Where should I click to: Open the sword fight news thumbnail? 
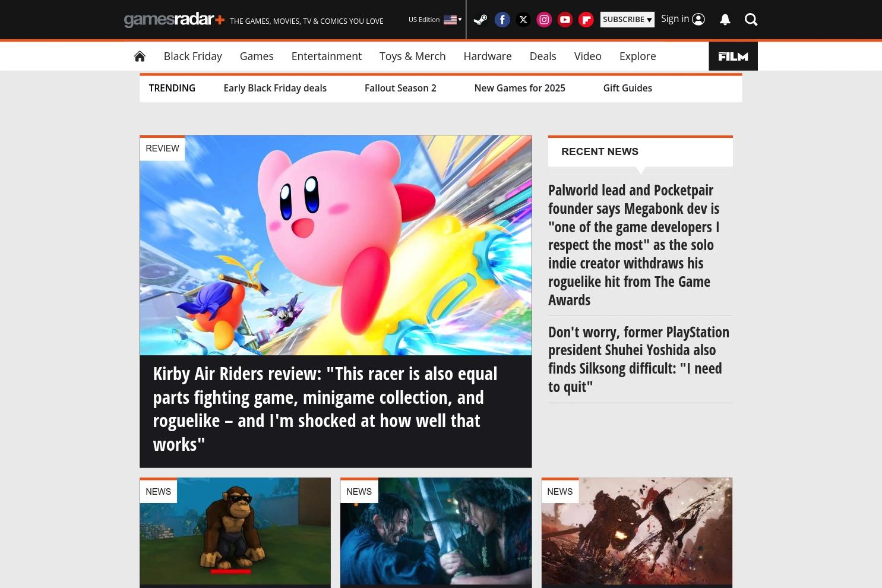(436, 531)
